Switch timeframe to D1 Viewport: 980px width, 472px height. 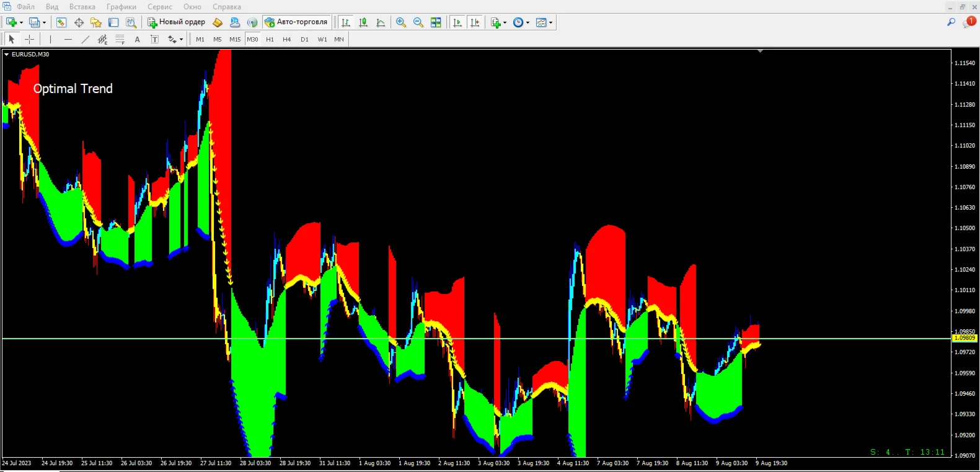(x=304, y=39)
